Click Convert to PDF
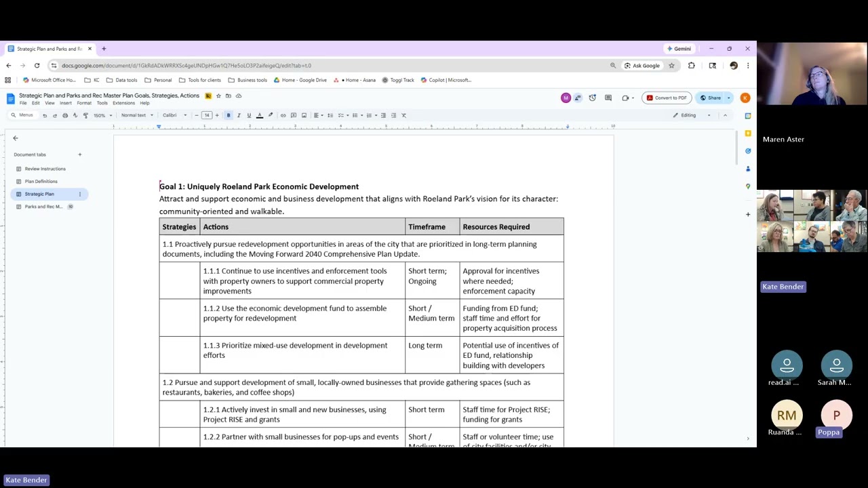The height and width of the screenshot is (488, 868). [667, 98]
